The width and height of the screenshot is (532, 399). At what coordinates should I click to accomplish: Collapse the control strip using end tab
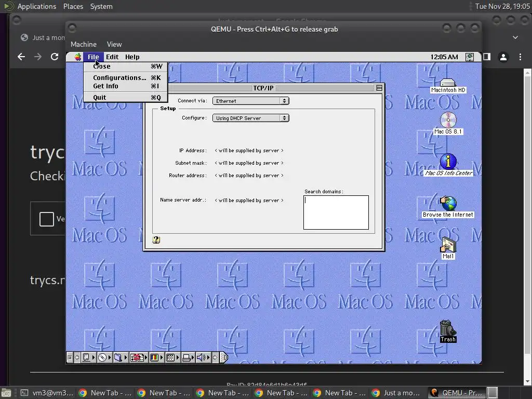coord(224,357)
